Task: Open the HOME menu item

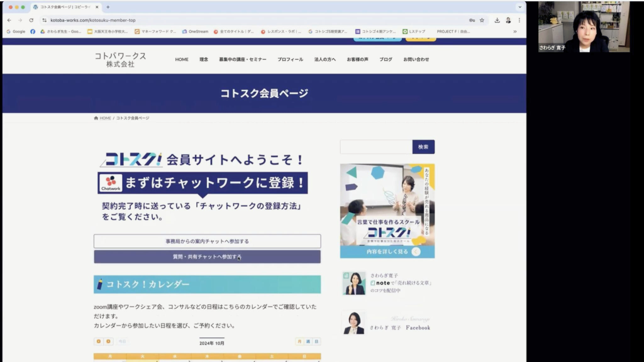Action: [x=182, y=60]
